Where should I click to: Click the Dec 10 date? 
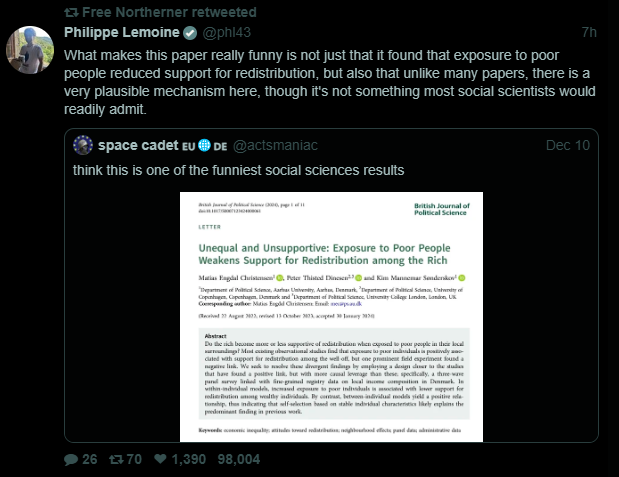(x=568, y=145)
